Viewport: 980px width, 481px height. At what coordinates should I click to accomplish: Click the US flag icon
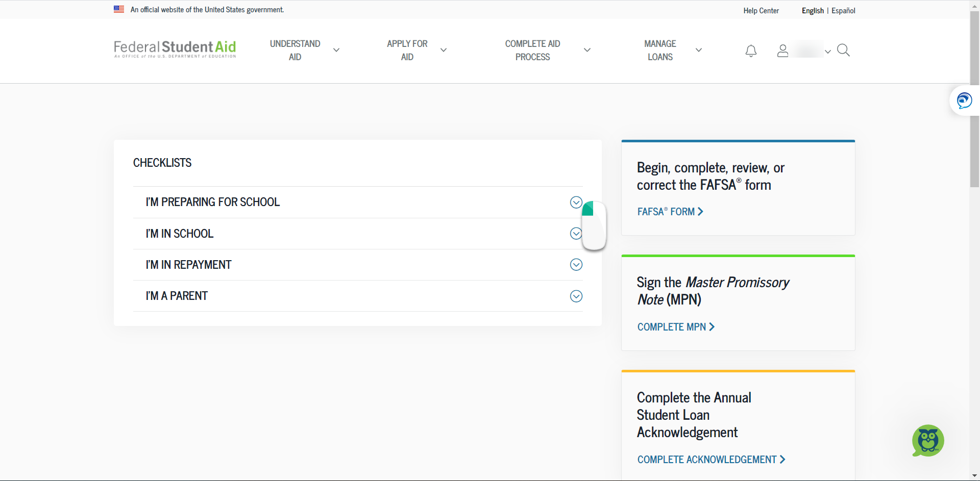tap(119, 9)
